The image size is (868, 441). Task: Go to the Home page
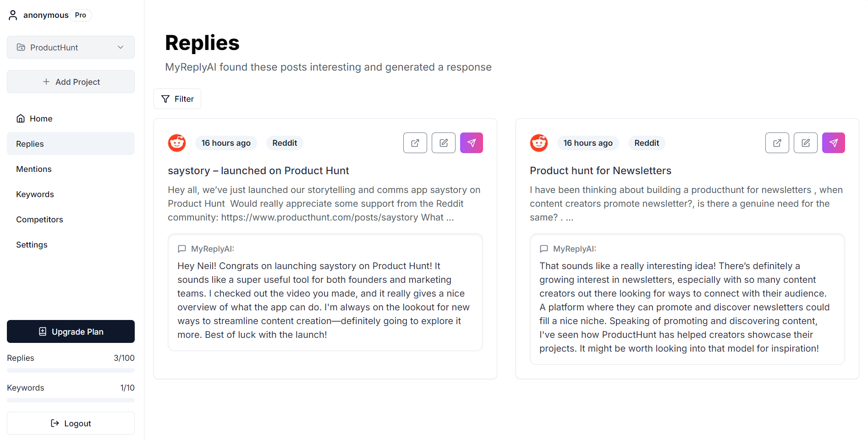41,119
